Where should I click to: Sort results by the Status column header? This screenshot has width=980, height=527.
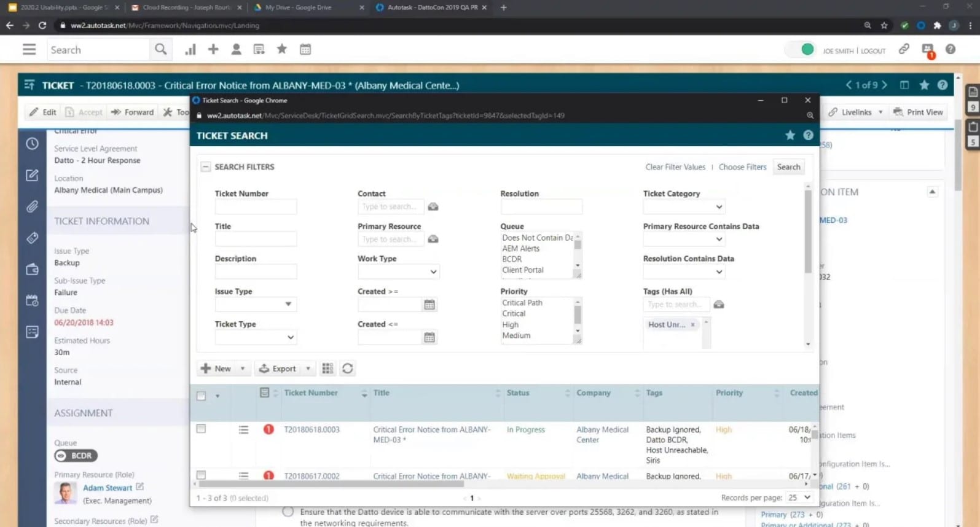[518, 393]
